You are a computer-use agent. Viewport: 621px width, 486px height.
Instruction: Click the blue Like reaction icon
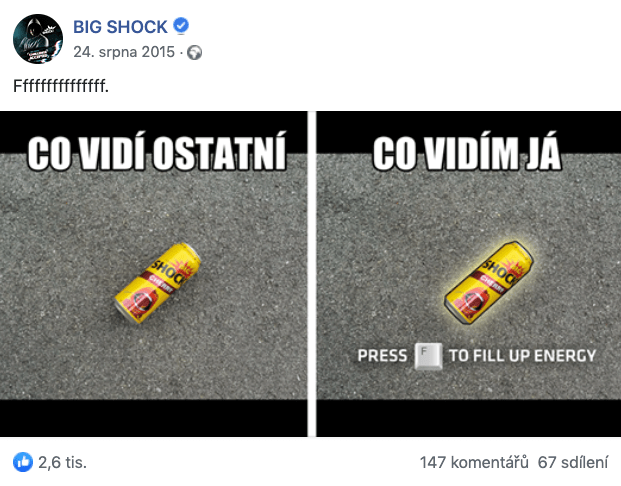[22, 462]
